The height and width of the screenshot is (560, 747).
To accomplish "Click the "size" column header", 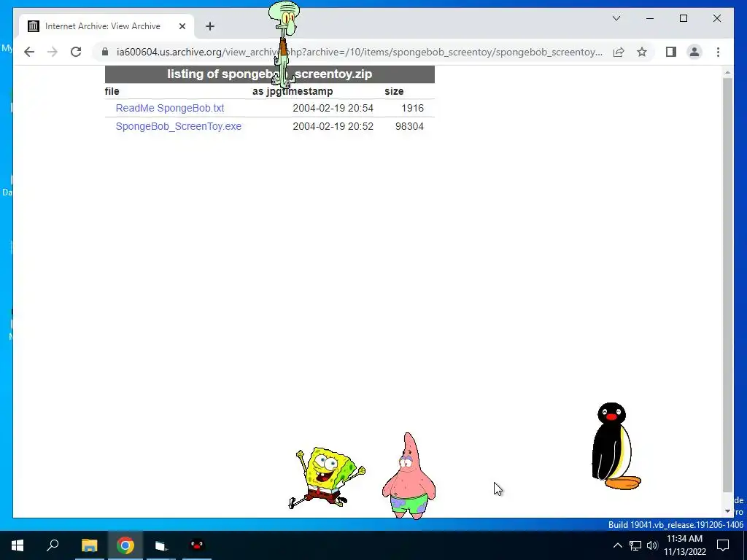I will click(394, 91).
